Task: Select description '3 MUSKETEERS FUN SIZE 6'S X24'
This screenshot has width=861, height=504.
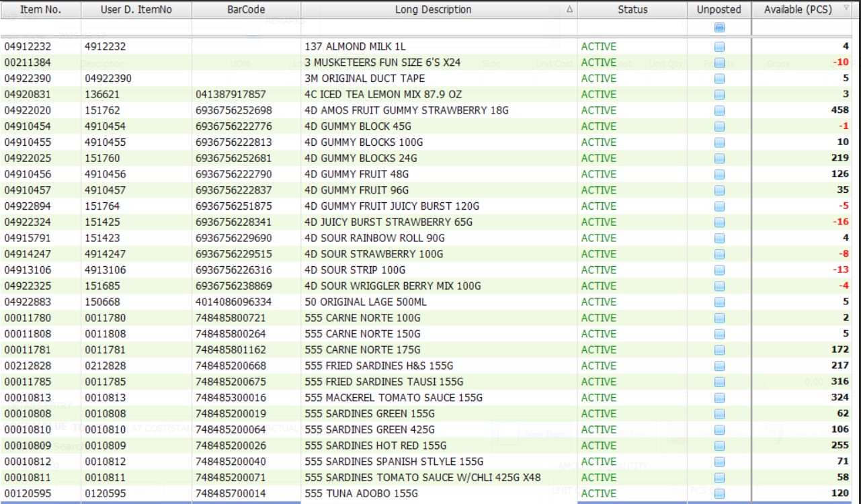Action: (383, 62)
